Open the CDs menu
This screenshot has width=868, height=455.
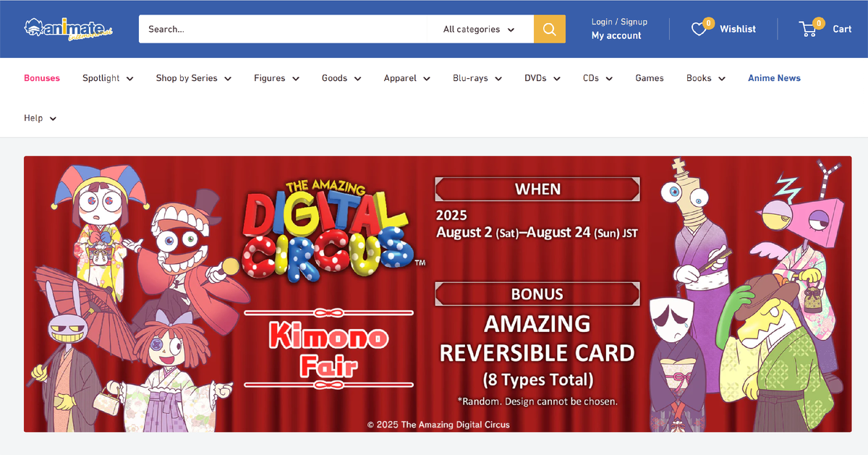coord(598,78)
